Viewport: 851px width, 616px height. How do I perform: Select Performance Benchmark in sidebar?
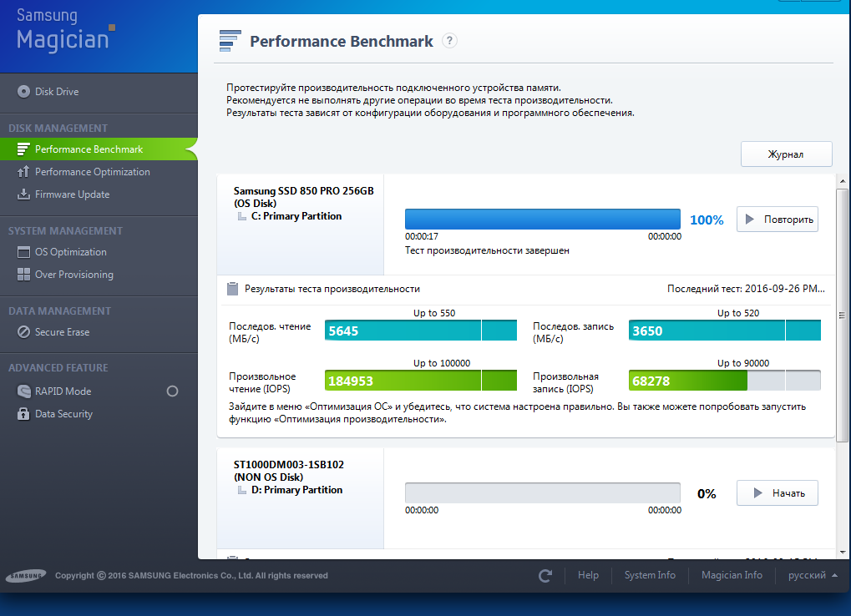coord(99,149)
